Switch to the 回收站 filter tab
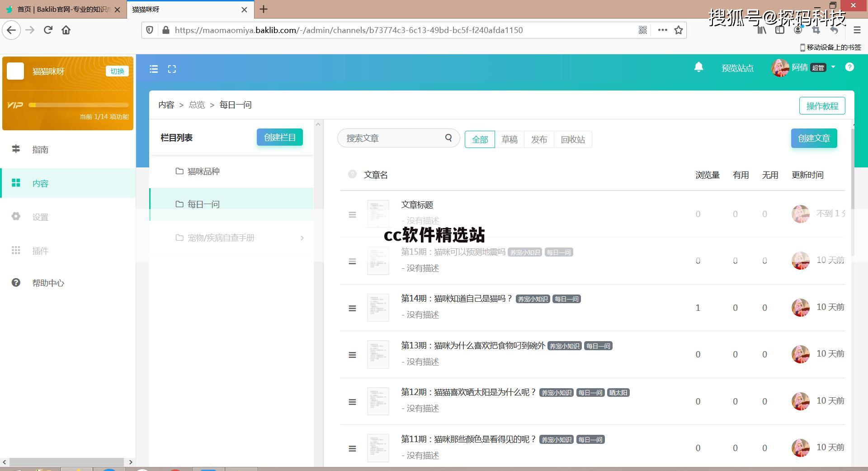Screen dimensions: 868x471 tap(573, 139)
